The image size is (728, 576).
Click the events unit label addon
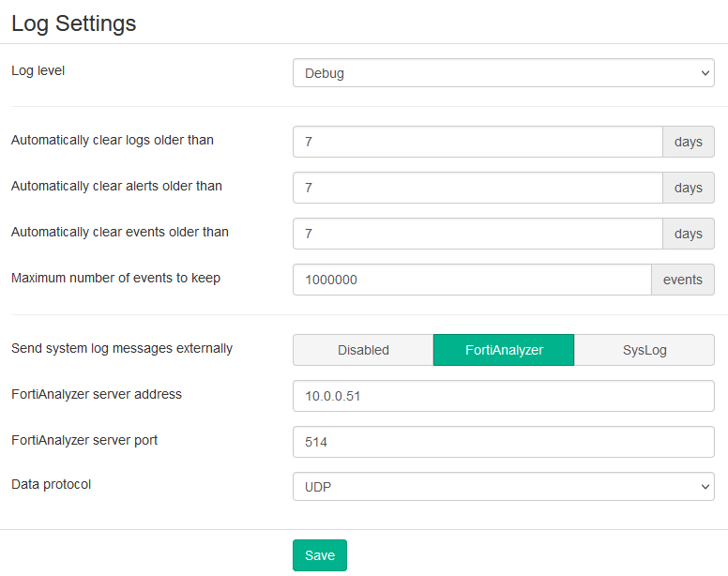click(683, 280)
